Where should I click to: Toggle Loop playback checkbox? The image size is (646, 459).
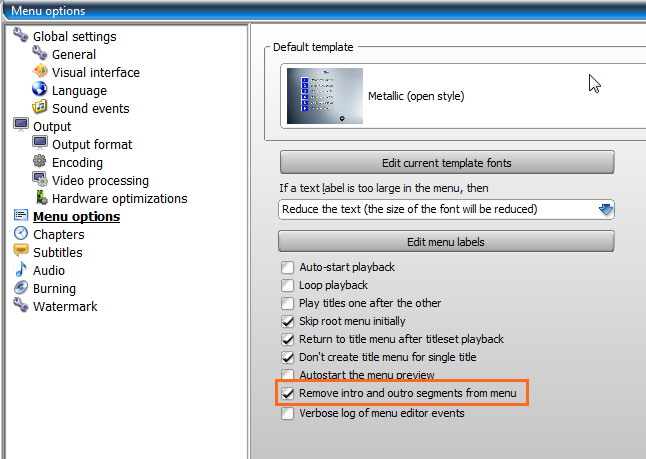click(x=288, y=285)
